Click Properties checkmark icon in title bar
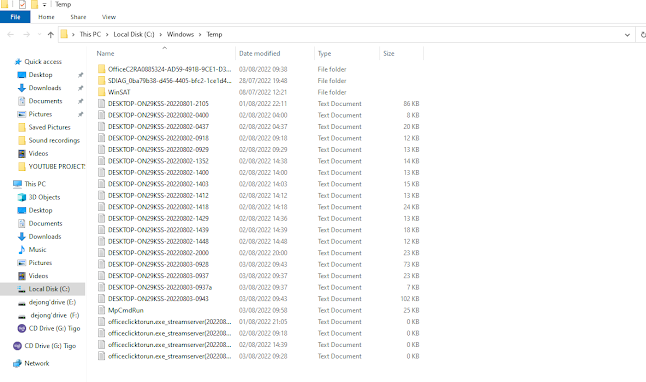Image resolution: width=646 pixels, height=382 pixels. 22,5
